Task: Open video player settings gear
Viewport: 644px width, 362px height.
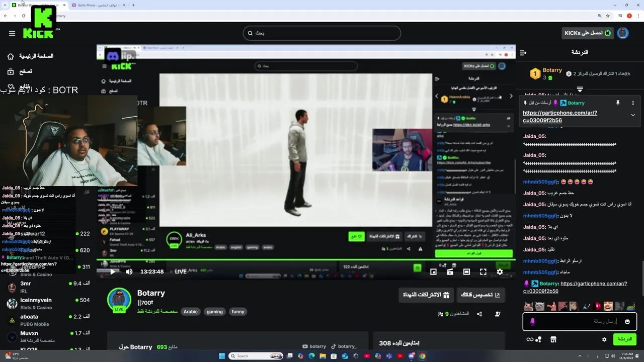Action: point(500,271)
